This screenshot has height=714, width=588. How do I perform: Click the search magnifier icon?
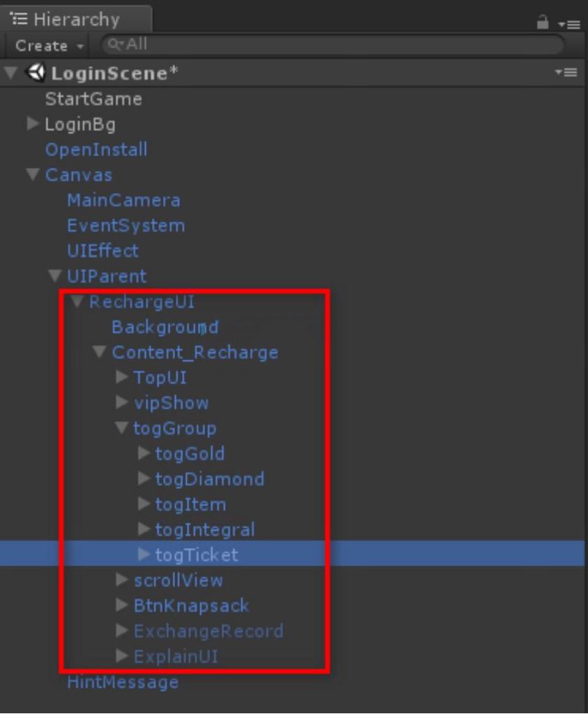click(x=115, y=45)
